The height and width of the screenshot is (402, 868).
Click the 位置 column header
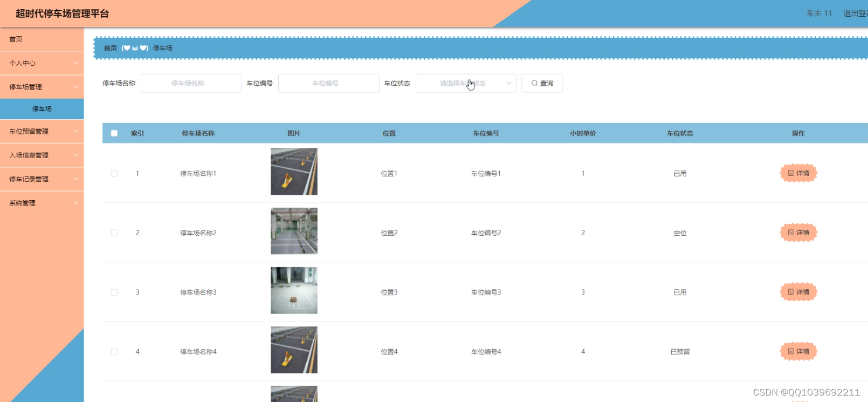tap(389, 133)
